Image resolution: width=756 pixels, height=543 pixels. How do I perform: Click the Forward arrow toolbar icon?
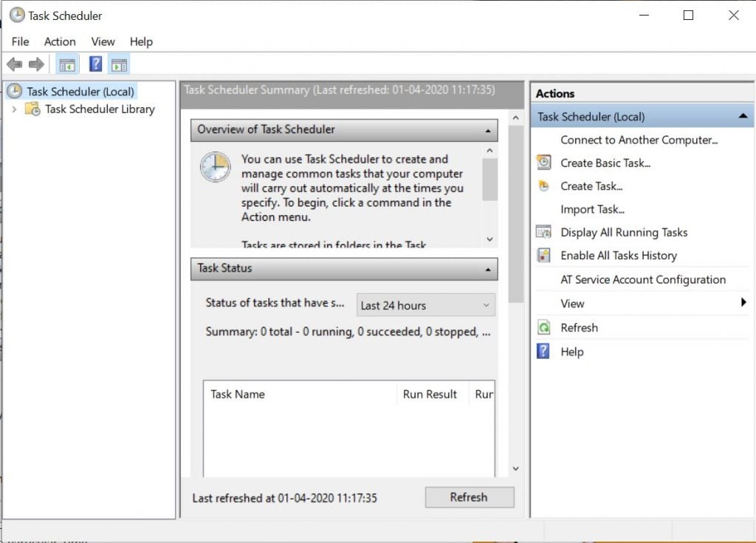37,64
